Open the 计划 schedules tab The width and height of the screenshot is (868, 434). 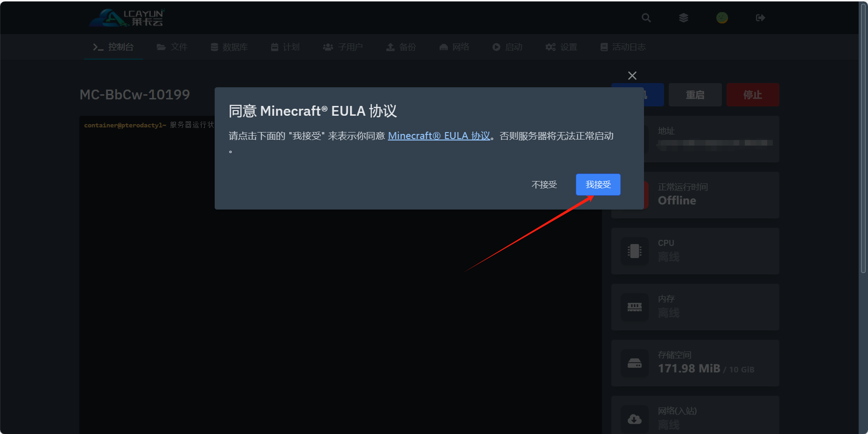click(x=285, y=47)
